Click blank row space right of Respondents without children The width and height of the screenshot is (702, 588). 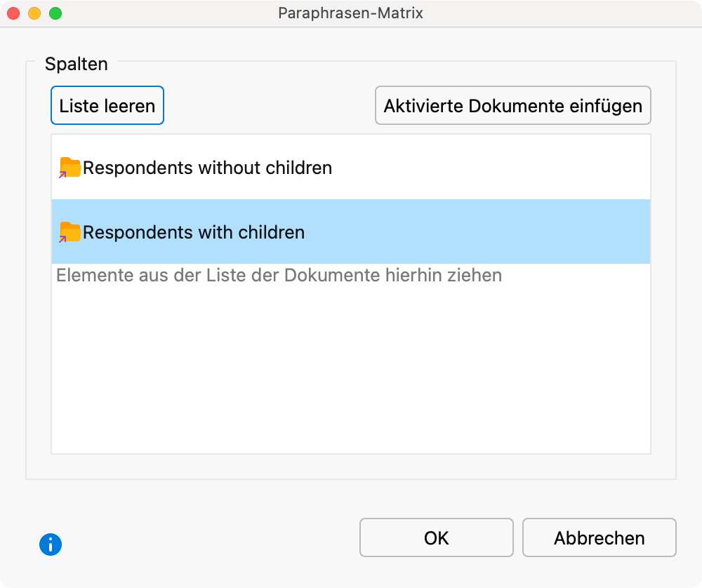point(491,168)
